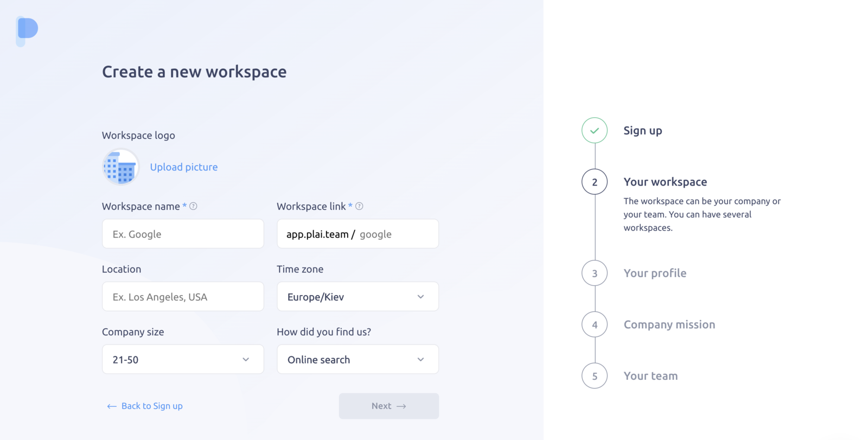Click the Your profile step label
Viewport: 868px width, 440px height.
(655, 273)
